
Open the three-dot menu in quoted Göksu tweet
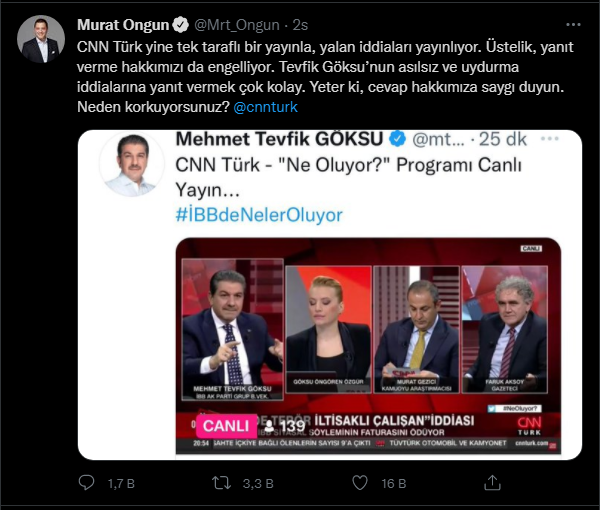pyautogui.click(x=549, y=138)
